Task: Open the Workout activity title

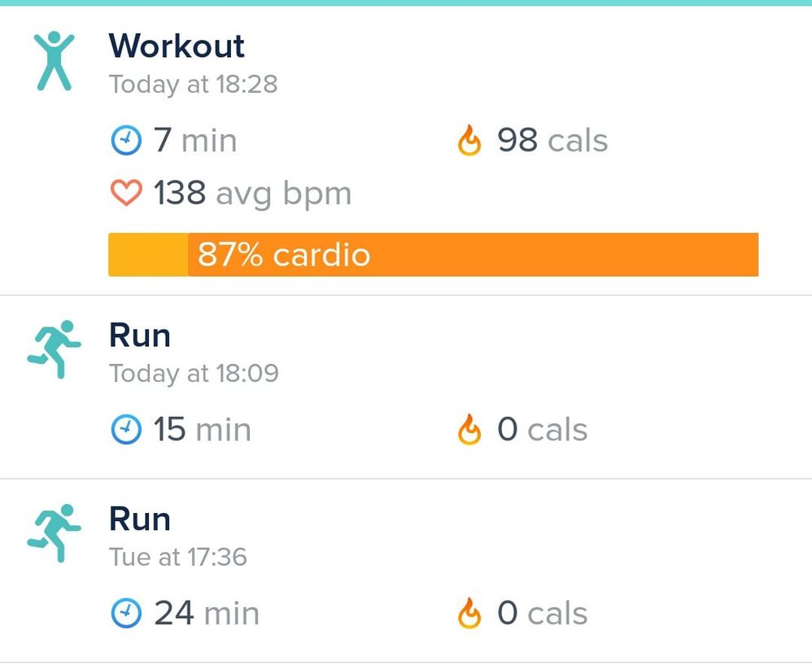Action: [x=177, y=46]
